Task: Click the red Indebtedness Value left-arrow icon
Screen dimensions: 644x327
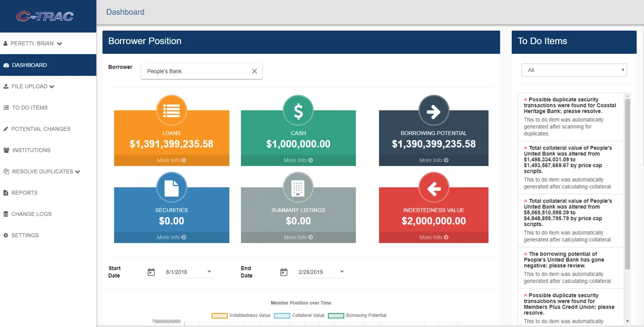Action: coord(433,188)
